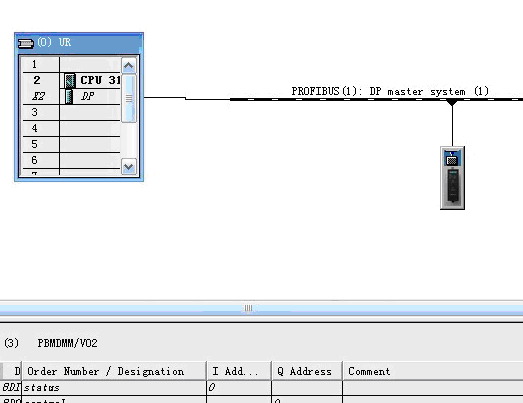Select the CPU 31 module icon
This screenshot has width=523, height=403.
click(x=70, y=81)
